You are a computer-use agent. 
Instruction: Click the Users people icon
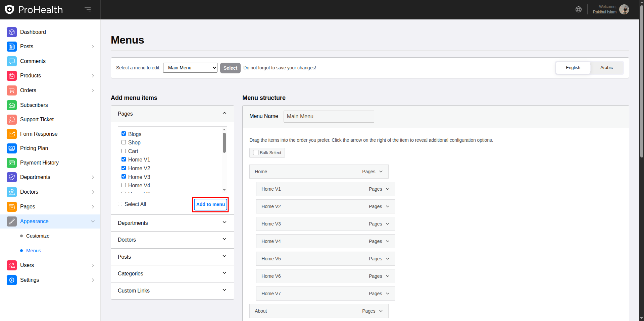tap(12, 265)
